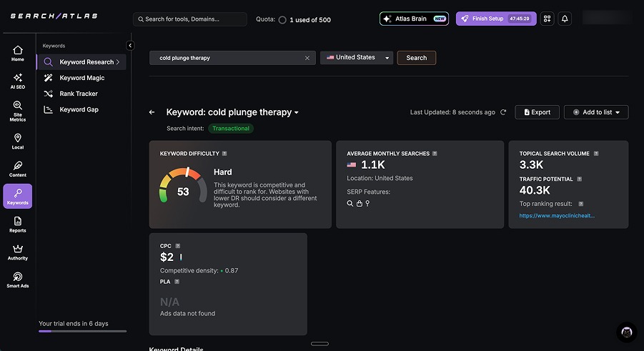Click the search SERP feature icon
Viewport: 644px width, 351px height.
(x=350, y=204)
